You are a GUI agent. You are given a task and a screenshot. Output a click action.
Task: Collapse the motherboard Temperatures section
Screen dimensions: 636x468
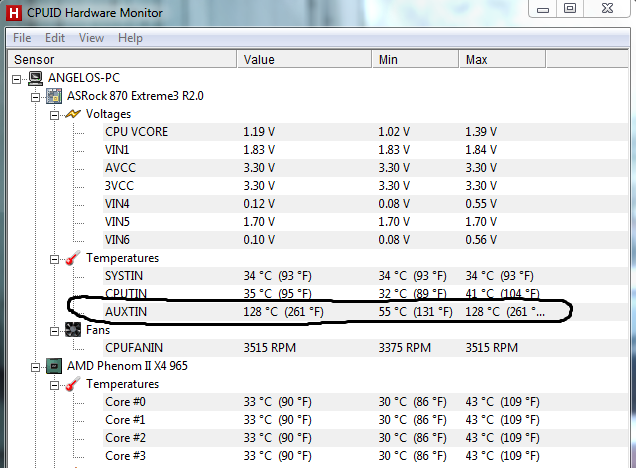(54, 260)
